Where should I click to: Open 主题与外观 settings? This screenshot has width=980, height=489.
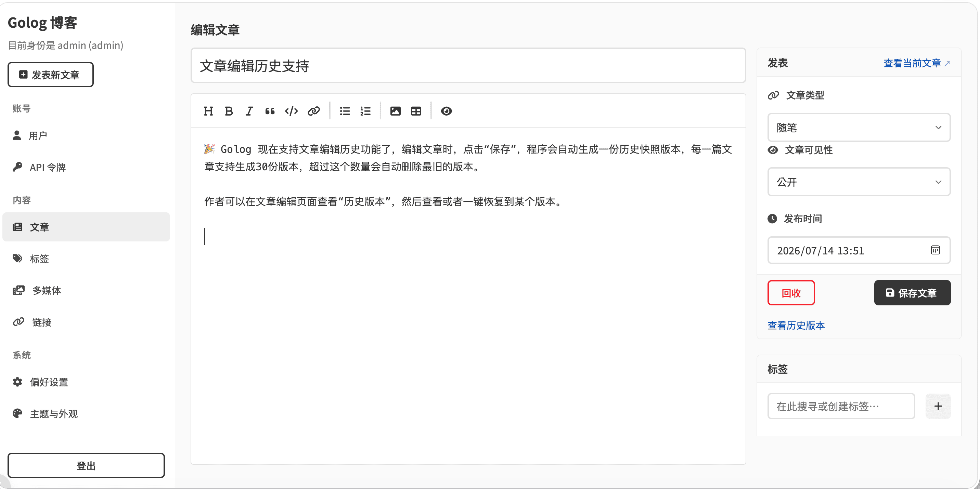tap(86, 414)
